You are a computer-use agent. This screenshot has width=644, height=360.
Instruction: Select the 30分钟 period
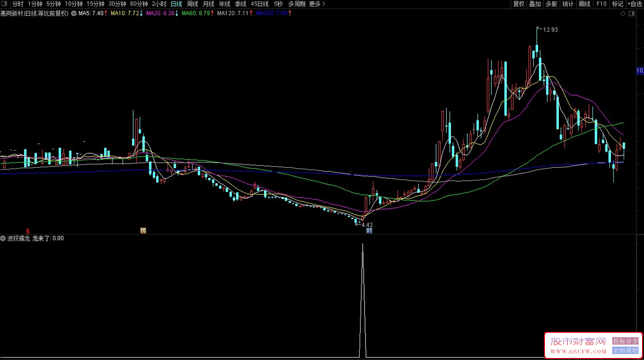click(117, 4)
